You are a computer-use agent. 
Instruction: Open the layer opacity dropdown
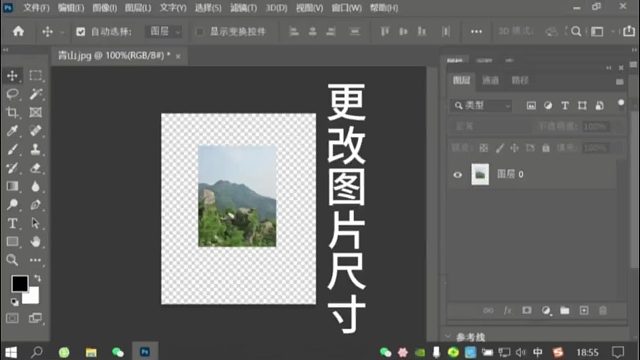(596, 127)
